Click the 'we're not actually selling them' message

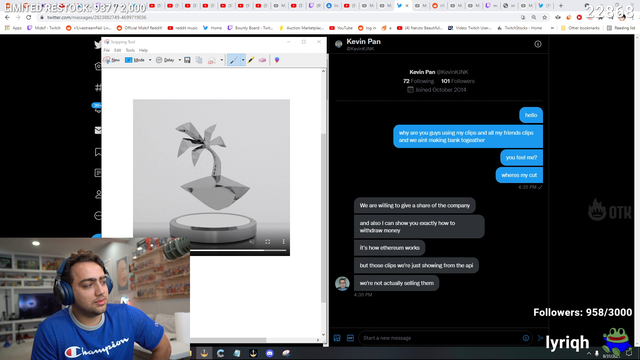click(396, 283)
